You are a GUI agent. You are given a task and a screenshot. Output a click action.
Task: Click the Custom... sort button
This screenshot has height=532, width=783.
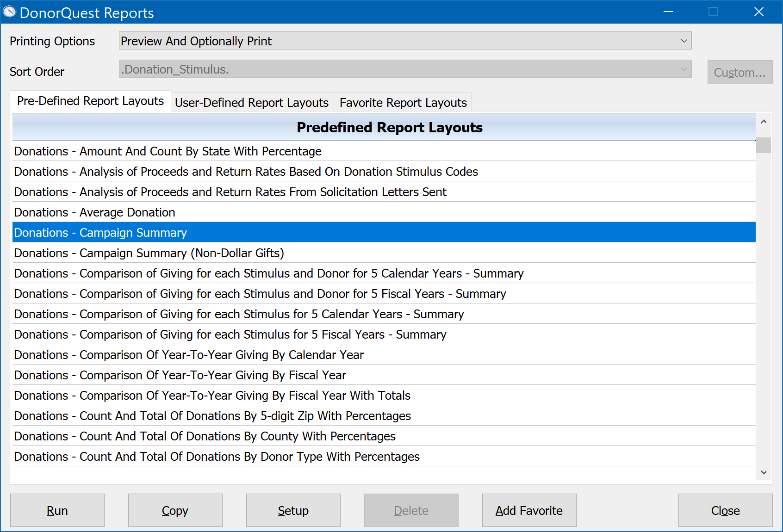click(x=739, y=72)
